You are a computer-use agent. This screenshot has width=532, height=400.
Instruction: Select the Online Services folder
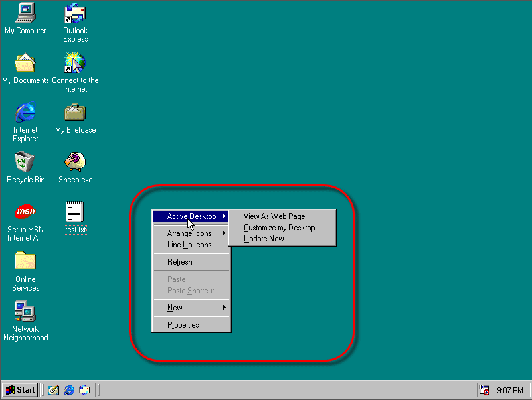coord(25,261)
